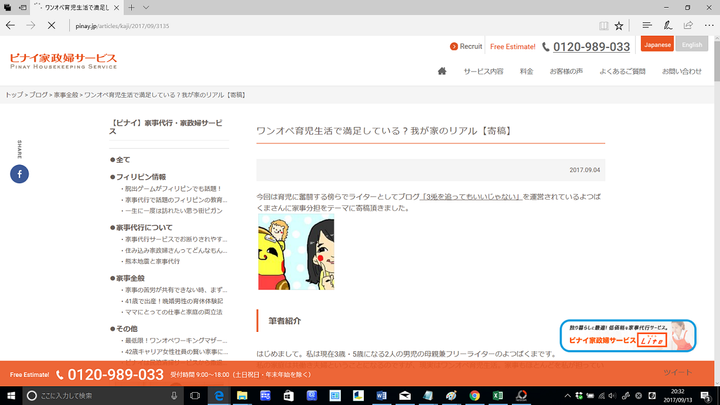Switch site language to English
Viewport: 720px width, 405px height.
pyautogui.click(x=692, y=44)
